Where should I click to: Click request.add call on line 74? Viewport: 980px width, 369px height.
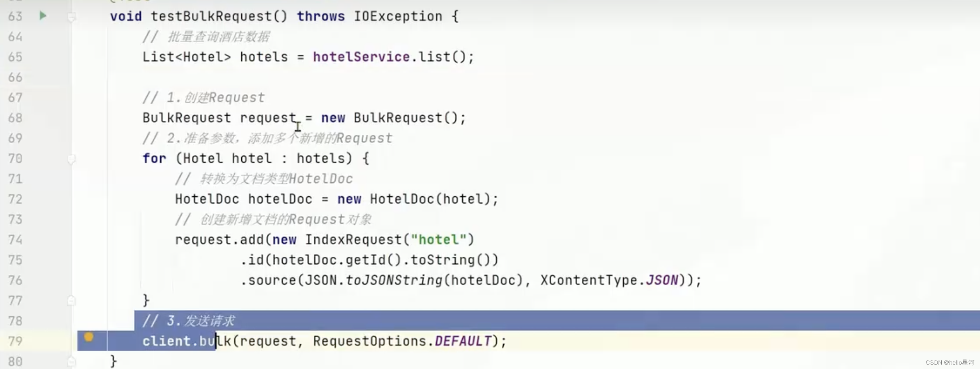point(219,240)
